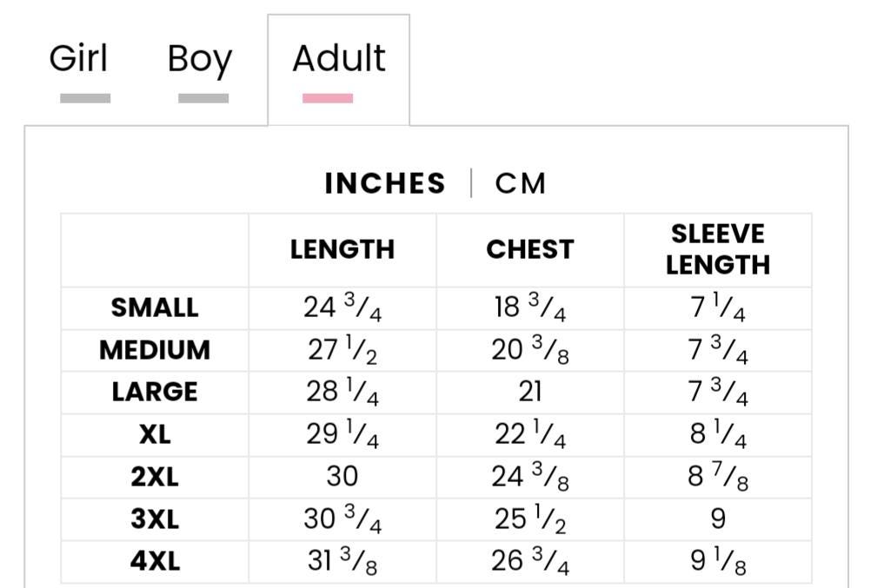Select the 4XL size row label

pyautogui.click(x=155, y=561)
